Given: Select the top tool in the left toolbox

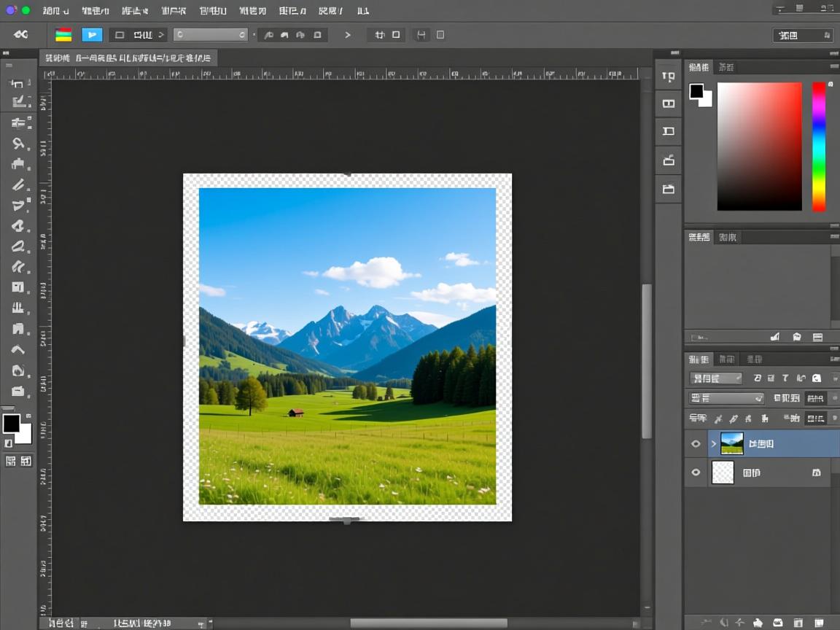Looking at the screenshot, I should [x=17, y=83].
